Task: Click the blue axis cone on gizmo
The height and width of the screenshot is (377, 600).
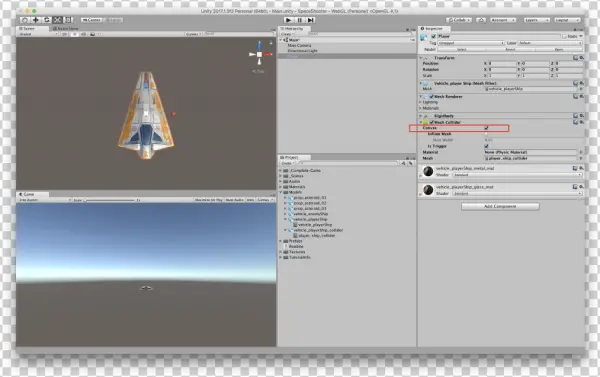Action: coord(259,46)
